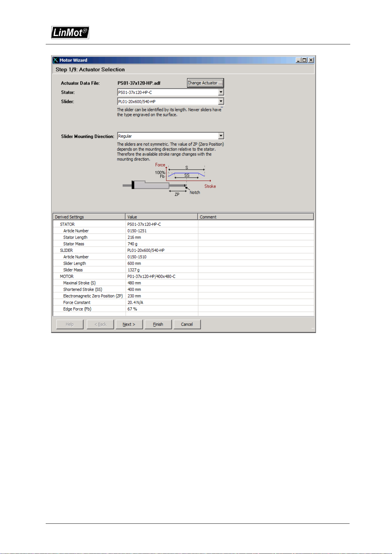Click the value 600 mm

134,263
